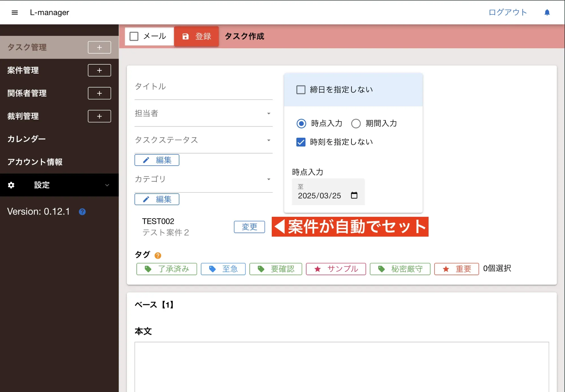
Task: Select 期間入力 radio button
Action: tap(356, 124)
